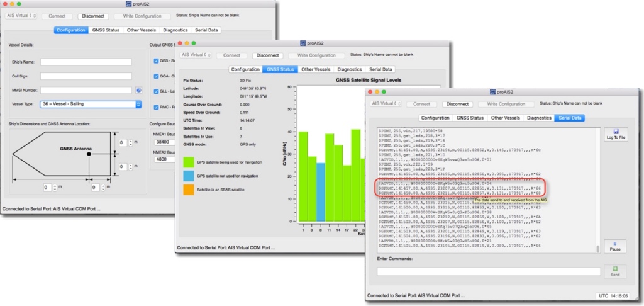
Task: Switch to Diagnostics tab in Serial Data window
Action: tap(539, 118)
